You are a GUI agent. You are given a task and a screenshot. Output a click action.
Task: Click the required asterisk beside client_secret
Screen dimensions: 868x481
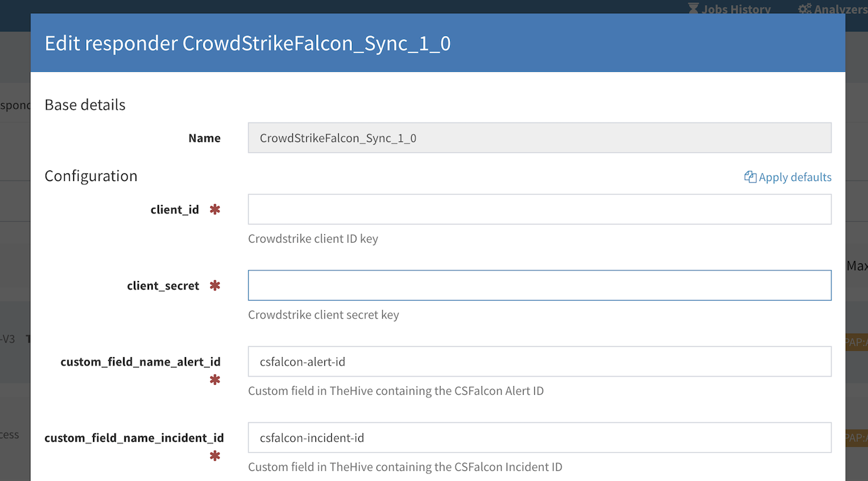215,285
